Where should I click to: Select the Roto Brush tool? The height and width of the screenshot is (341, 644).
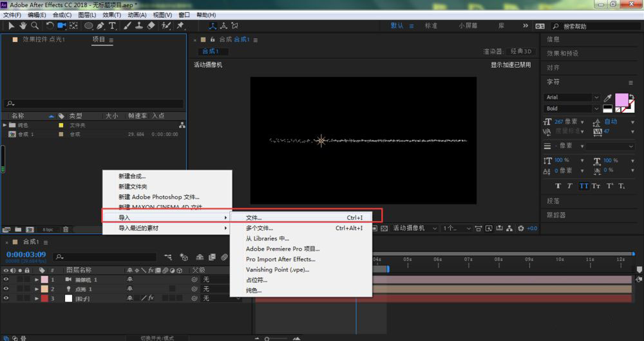pyautogui.click(x=166, y=26)
